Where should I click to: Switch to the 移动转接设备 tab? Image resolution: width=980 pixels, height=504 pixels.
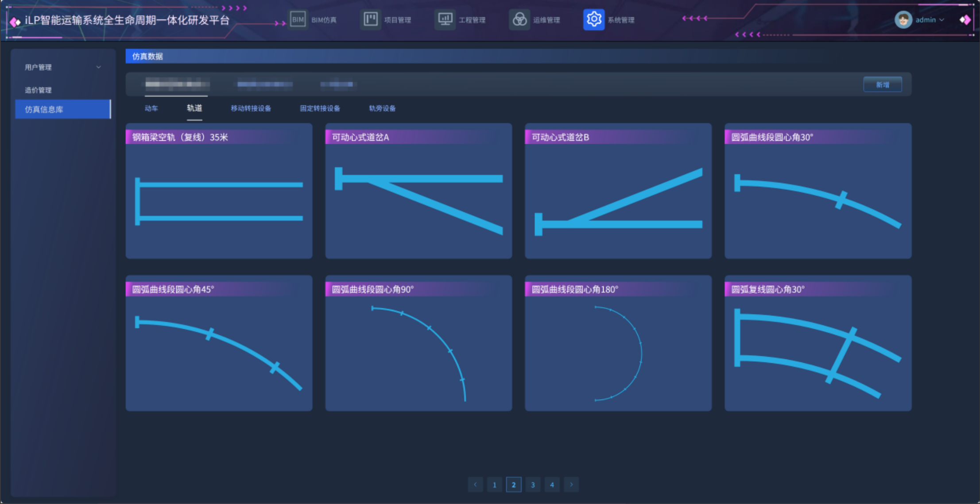point(251,108)
